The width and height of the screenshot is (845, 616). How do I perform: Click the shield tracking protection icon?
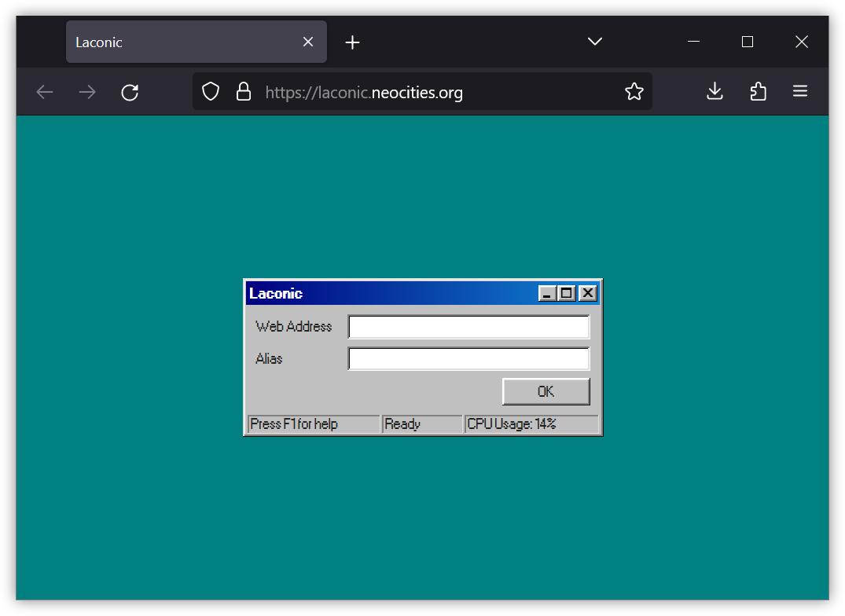click(210, 91)
